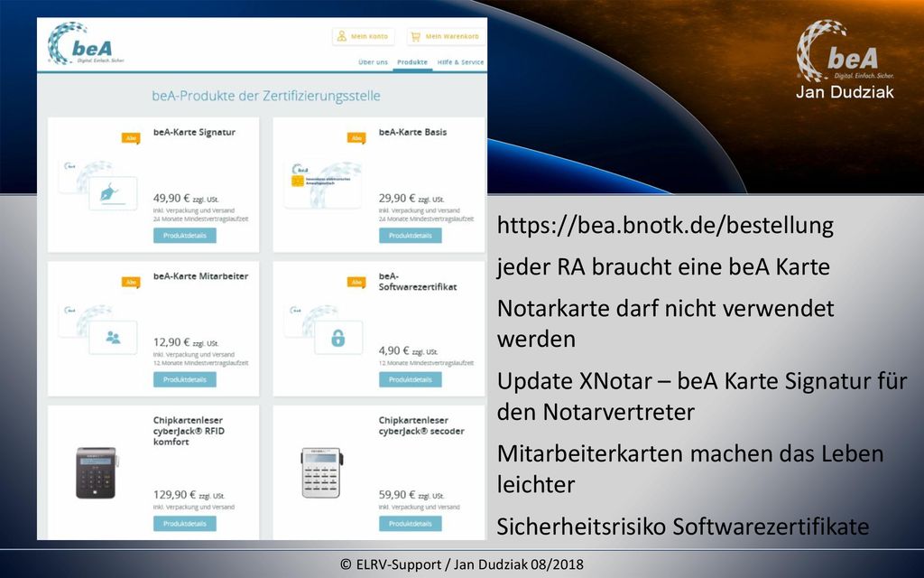
Task: Click the heading beA-Produkte der Zertifizierungsstelle
Action: click(266, 96)
